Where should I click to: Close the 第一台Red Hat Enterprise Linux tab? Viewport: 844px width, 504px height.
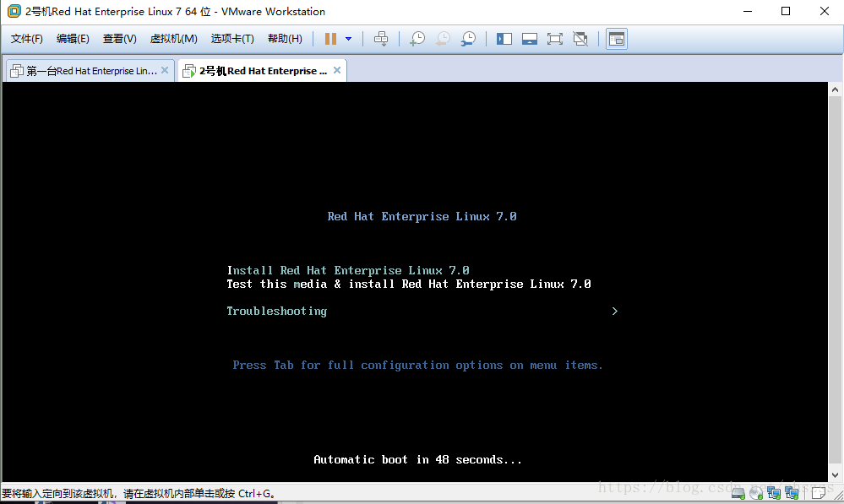click(165, 70)
